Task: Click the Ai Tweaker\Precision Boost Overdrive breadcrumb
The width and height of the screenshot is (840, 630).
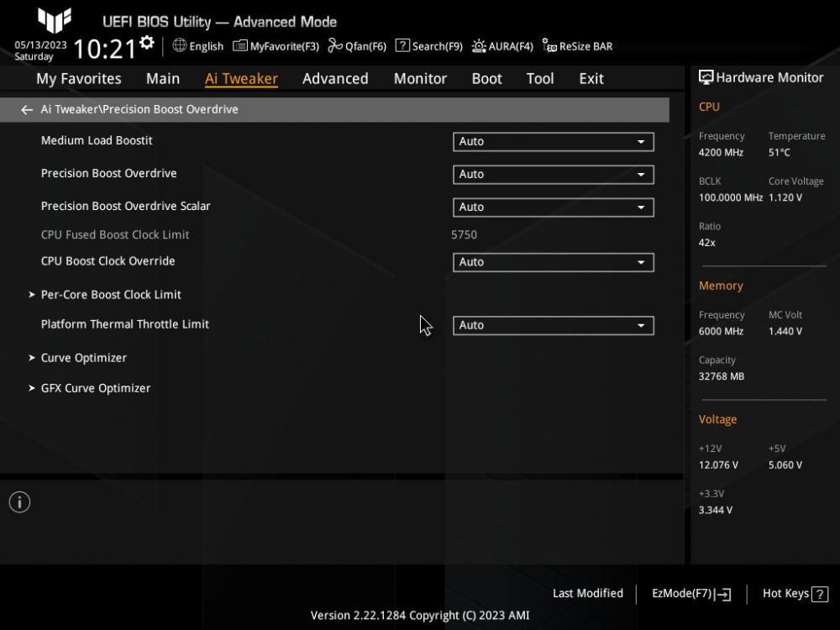Action: click(139, 109)
